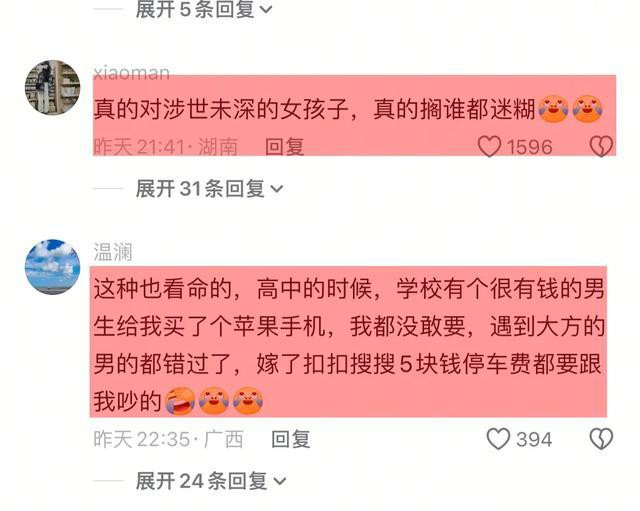640x511 pixels.
Task: Click timestamp 昨天 22:35 · 广西
Action: 169,440
